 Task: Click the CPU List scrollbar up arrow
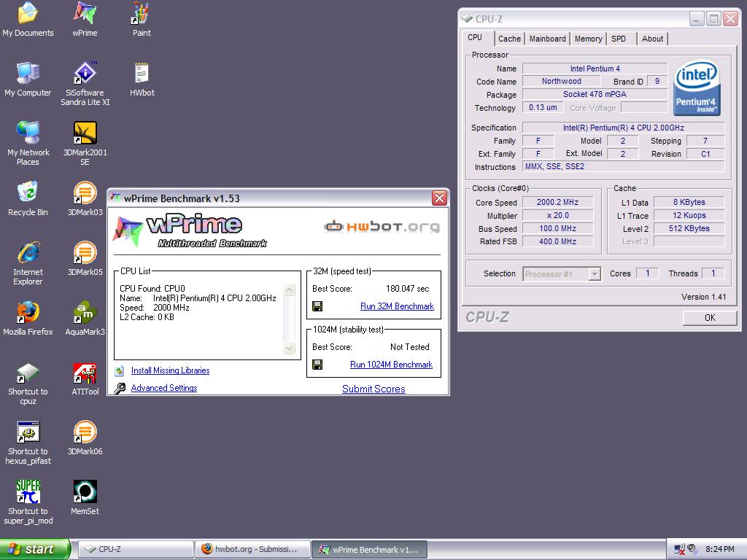[289, 289]
